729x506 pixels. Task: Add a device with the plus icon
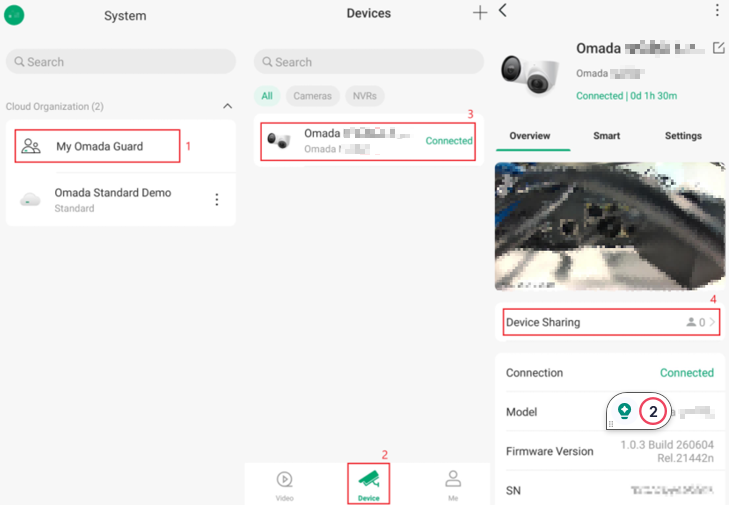pos(480,13)
